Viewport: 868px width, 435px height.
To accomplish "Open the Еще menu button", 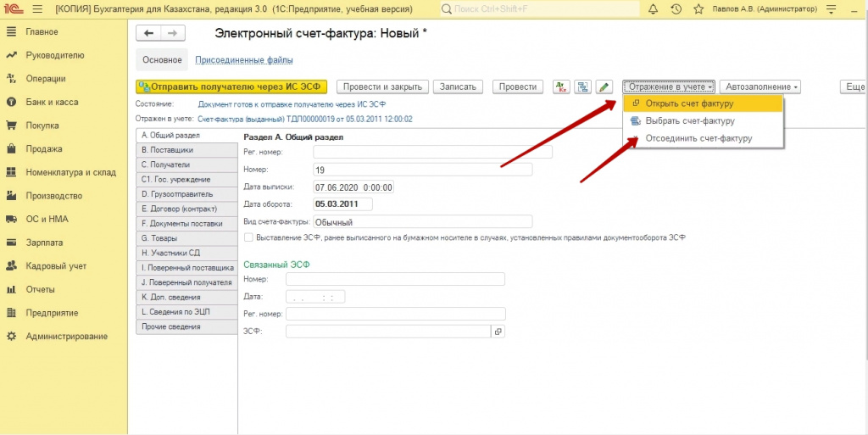I will tap(854, 86).
